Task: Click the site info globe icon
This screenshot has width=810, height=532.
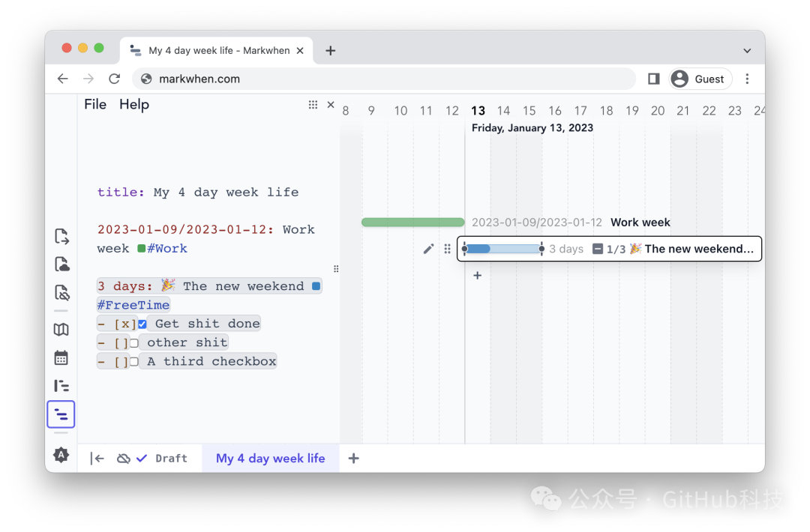Action: [146, 79]
